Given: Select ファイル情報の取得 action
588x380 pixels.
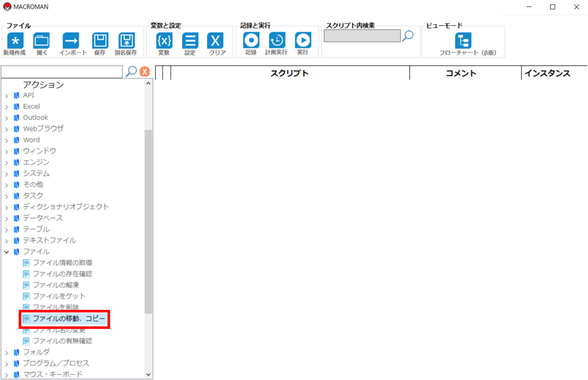Looking at the screenshot, I should click(63, 263).
